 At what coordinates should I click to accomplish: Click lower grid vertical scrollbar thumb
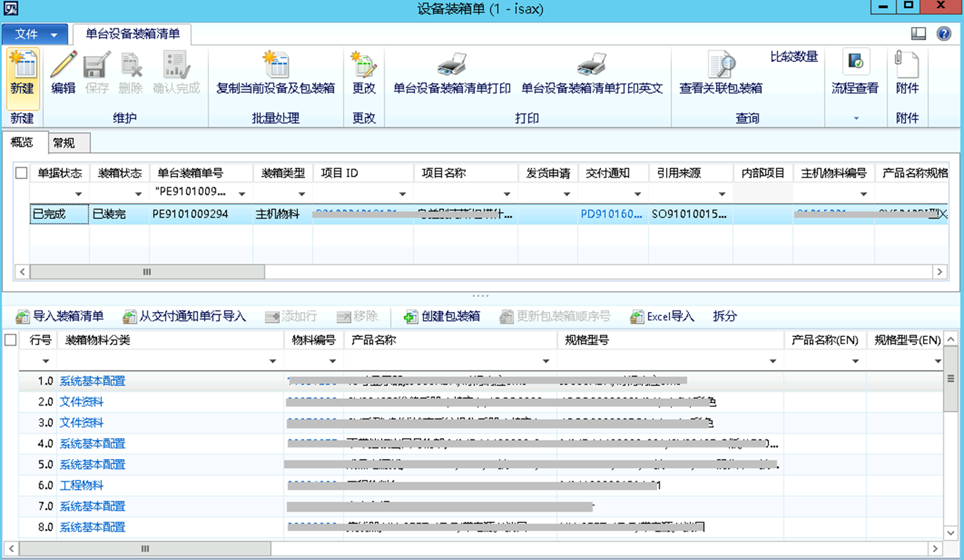[951, 379]
